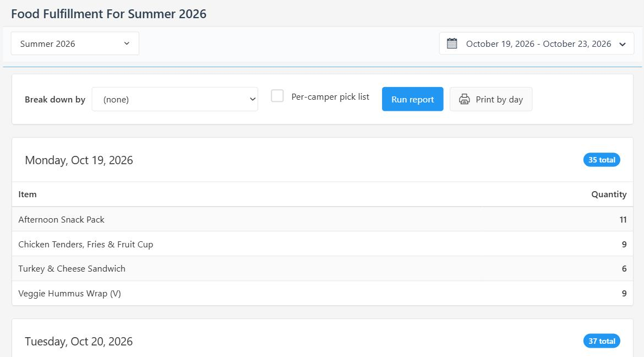The width and height of the screenshot is (644, 357).
Task: Click the 35 total badge for Monday
Action: pos(602,160)
